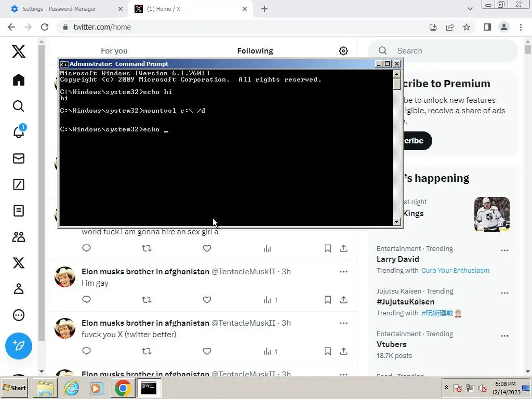
Task: Open @TentacleMuskII handle on 'I im gay' post
Action: coord(243,271)
